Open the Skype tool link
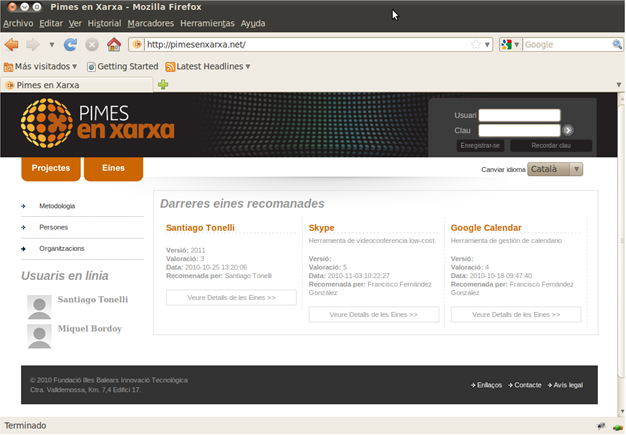This screenshot has width=626, height=435. point(322,228)
